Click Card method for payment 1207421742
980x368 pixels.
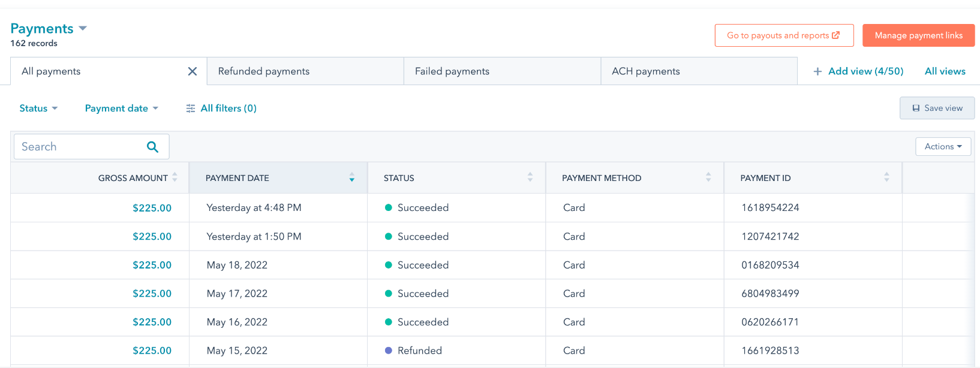pyautogui.click(x=574, y=237)
